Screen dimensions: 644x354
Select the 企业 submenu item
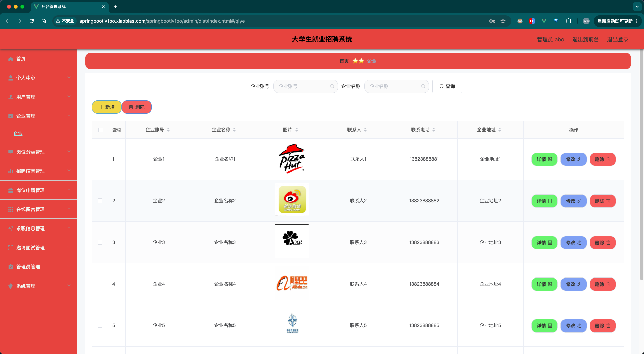(39, 134)
